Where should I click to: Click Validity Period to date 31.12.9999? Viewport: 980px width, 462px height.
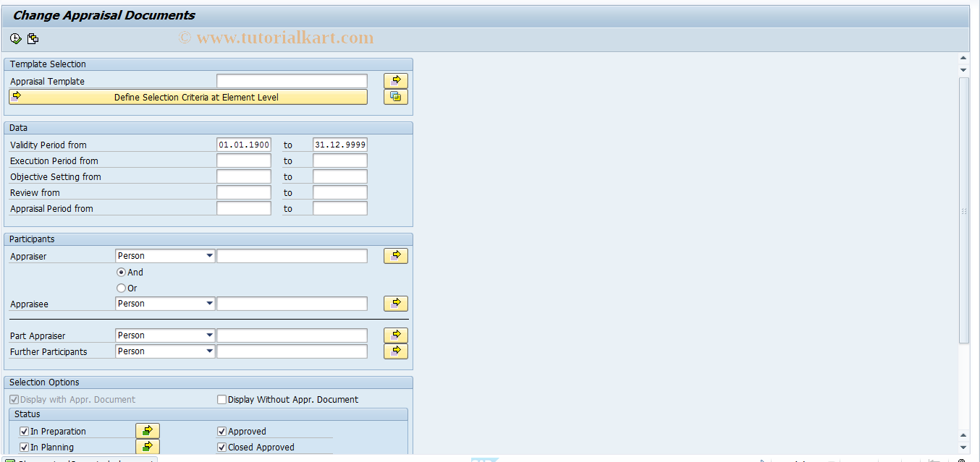point(340,145)
